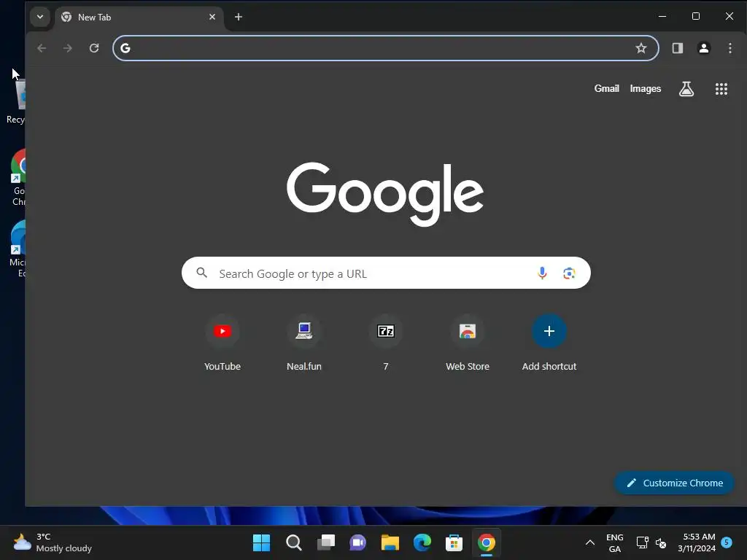Open the Neal.fun shortcut
The height and width of the screenshot is (560, 747).
point(304,343)
